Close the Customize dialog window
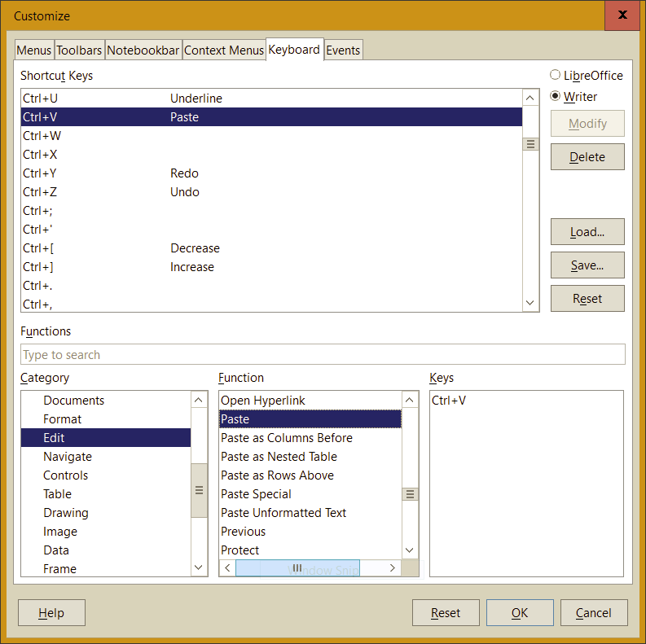Image resolution: width=646 pixels, height=644 pixels. [622, 15]
